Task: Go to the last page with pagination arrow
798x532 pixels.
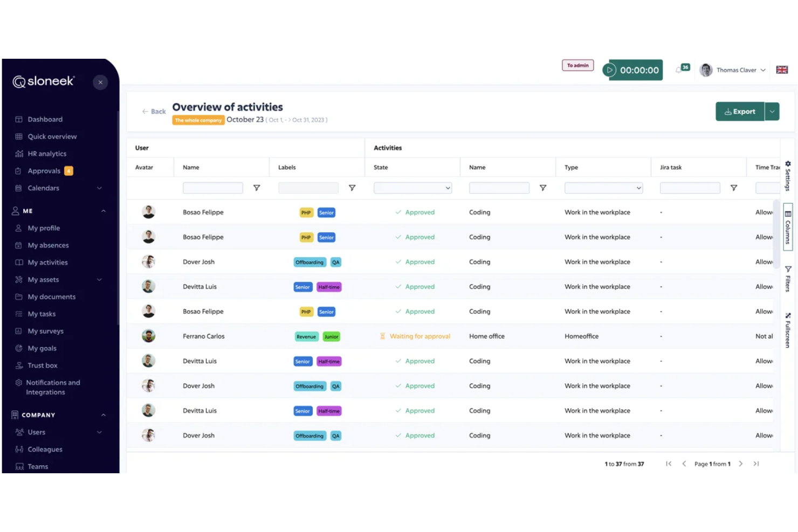Action: [756, 464]
